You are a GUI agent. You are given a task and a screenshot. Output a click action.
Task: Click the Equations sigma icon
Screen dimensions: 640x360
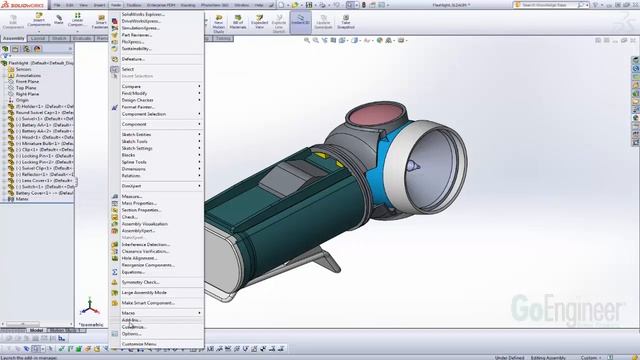click(x=115, y=272)
